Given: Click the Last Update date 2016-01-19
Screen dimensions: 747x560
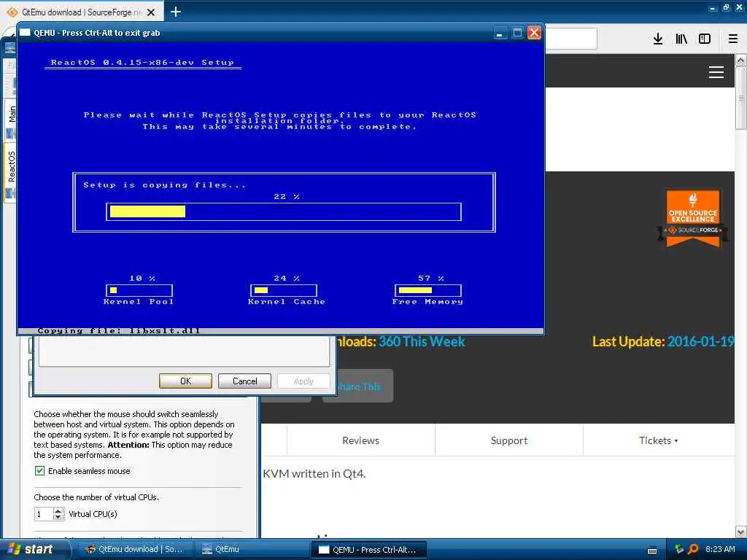Looking at the screenshot, I should 700,341.
